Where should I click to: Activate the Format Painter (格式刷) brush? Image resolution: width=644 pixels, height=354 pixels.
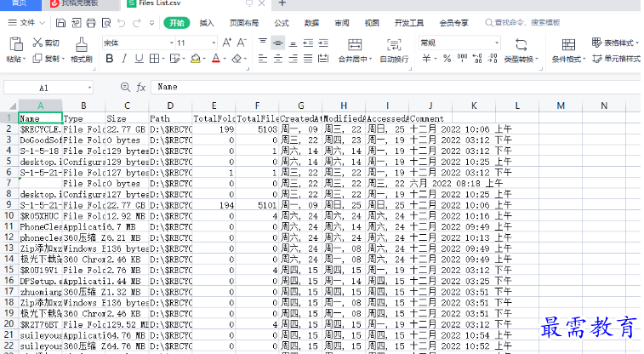(82, 44)
